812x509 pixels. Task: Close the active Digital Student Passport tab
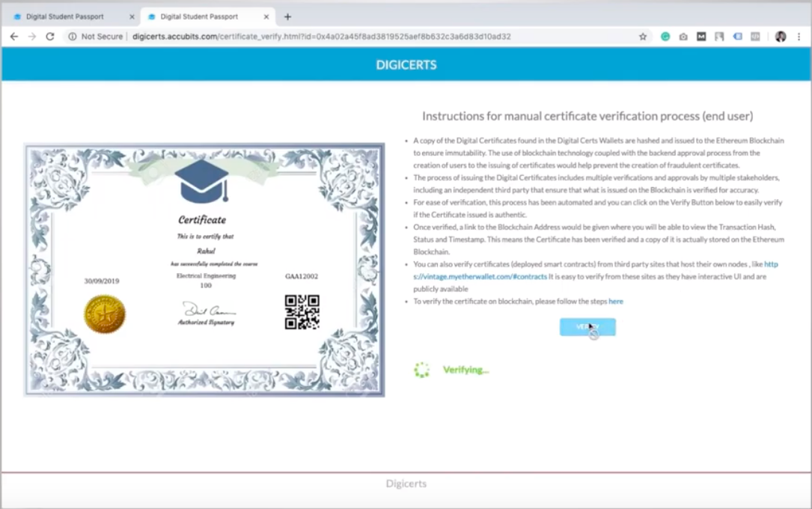coord(266,16)
